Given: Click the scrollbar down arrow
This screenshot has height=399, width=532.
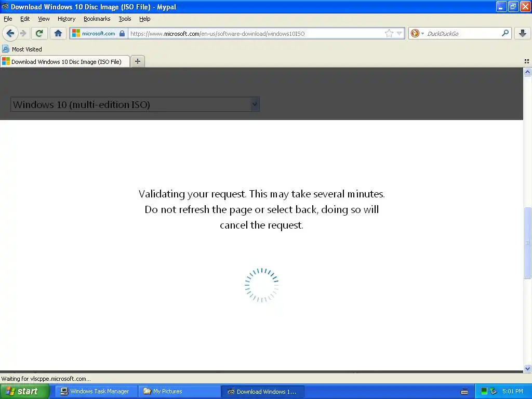Looking at the screenshot, I should click(x=527, y=368).
